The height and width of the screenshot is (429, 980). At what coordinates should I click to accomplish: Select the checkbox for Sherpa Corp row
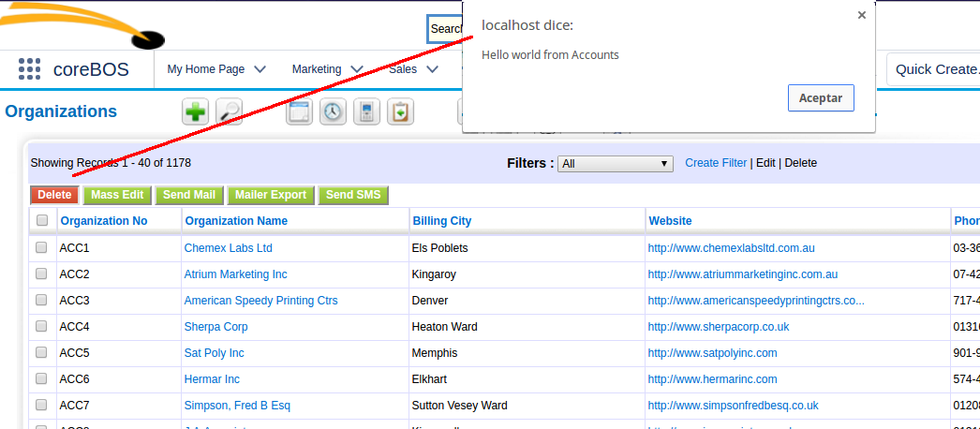tap(41, 327)
